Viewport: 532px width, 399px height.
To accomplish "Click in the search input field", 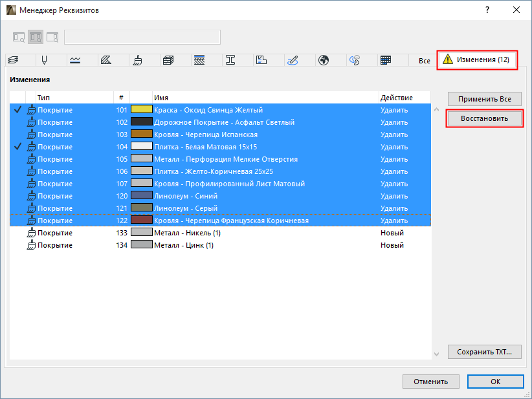I will click(142, 38).
